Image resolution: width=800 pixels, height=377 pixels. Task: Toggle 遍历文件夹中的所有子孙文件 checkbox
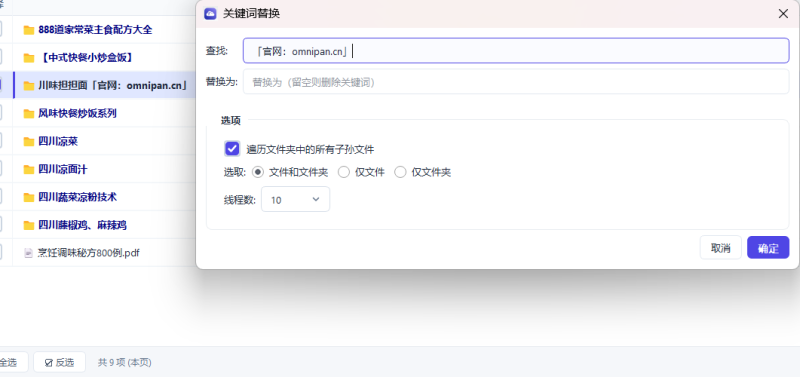(x=232, y=149)
